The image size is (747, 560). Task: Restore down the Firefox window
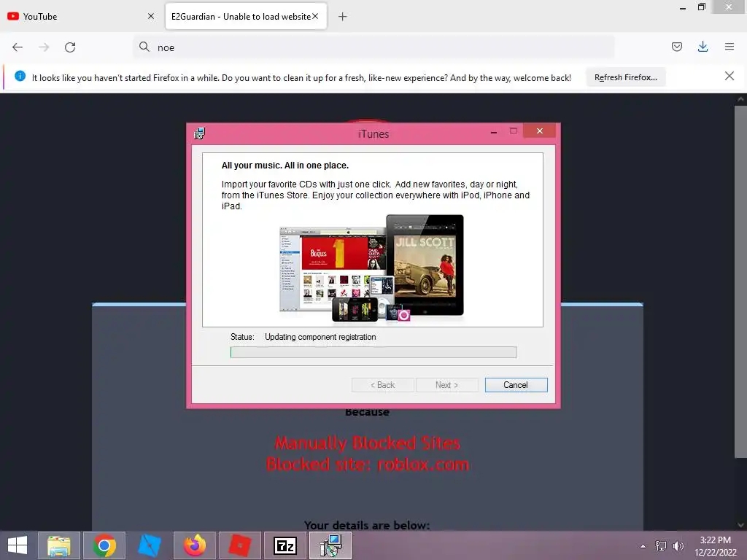click(x=701, y=7)
